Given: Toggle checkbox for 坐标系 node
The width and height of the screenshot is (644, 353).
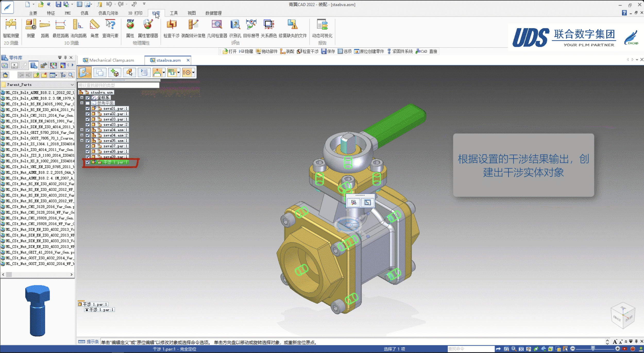Looking at the screenshot, I should point(88,98).
